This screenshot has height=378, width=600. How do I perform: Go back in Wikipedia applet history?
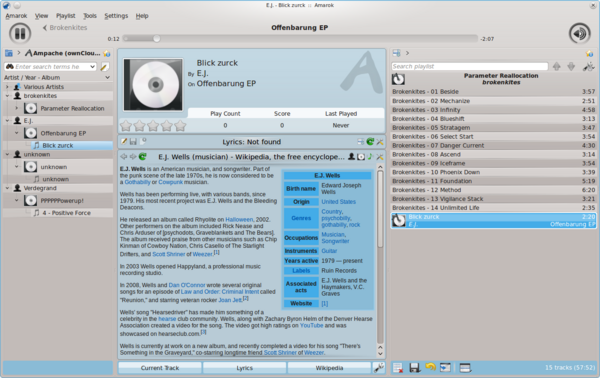coord(124,156)
